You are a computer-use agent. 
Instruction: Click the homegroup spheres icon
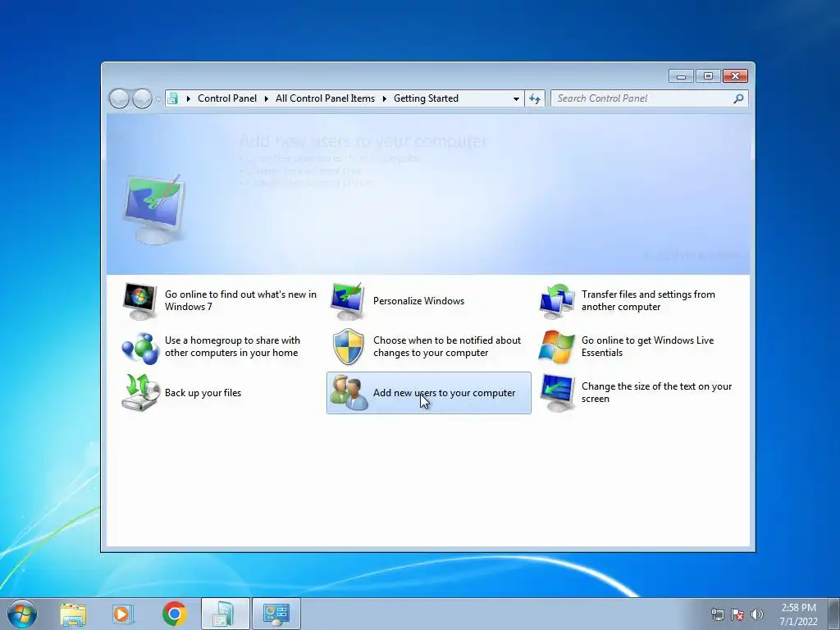tap(139, 347)
